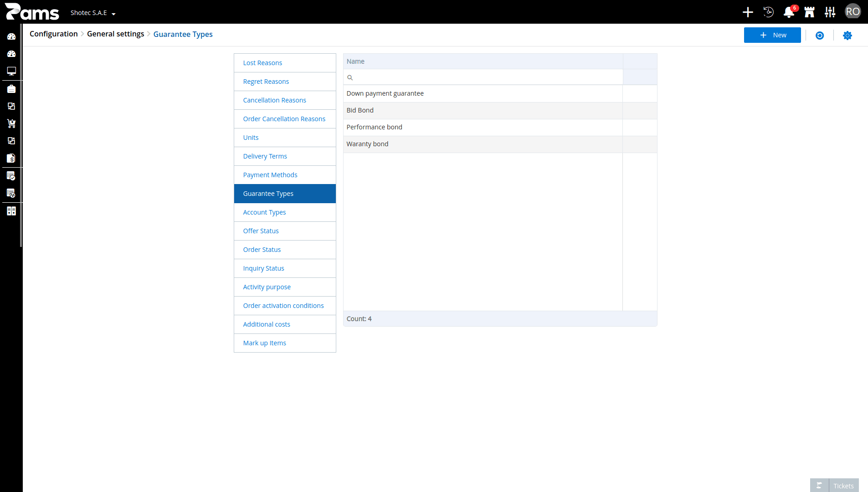The image size is (868, 492).
Task: Open the shopping cart sidebar icon
Action: pyautogui.click(x=11, y=123)
